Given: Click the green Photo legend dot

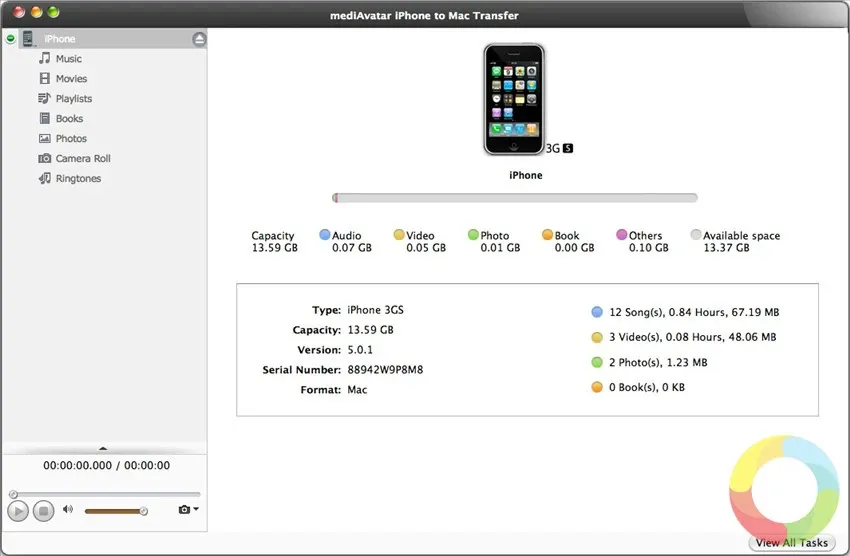Looking at the screenshot, I should tap(473, 234).
